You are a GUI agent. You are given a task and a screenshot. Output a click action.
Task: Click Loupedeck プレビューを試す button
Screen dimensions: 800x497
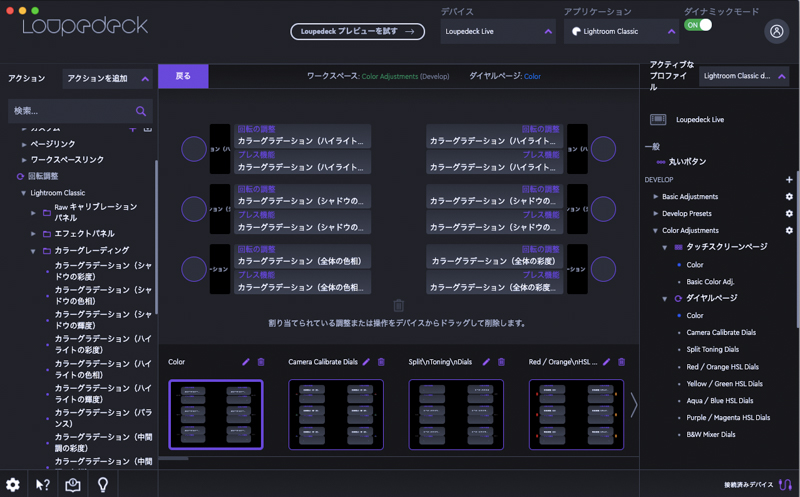pyautogui.click(x=357, y=31)
